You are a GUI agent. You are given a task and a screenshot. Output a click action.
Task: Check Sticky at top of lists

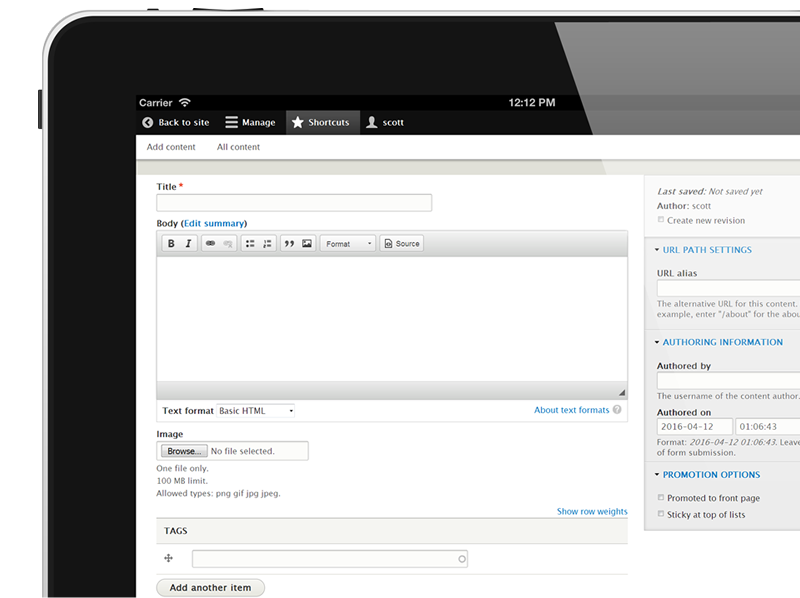click(661, 514)
